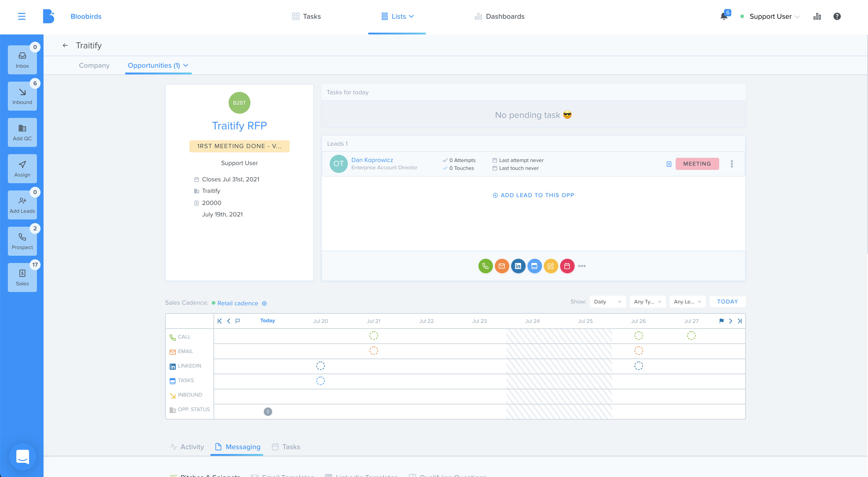Image resolution: width=868 pixels, height=477 pixels.
Task: Open Retail cadence settings gear
Action: (x=265, y=303)
